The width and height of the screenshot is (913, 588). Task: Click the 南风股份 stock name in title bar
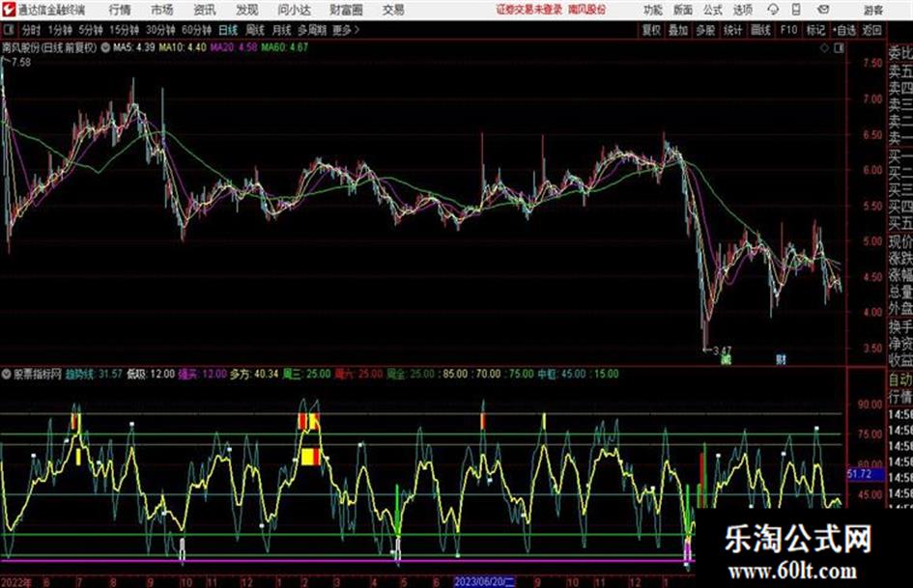(x=587, y=10)
